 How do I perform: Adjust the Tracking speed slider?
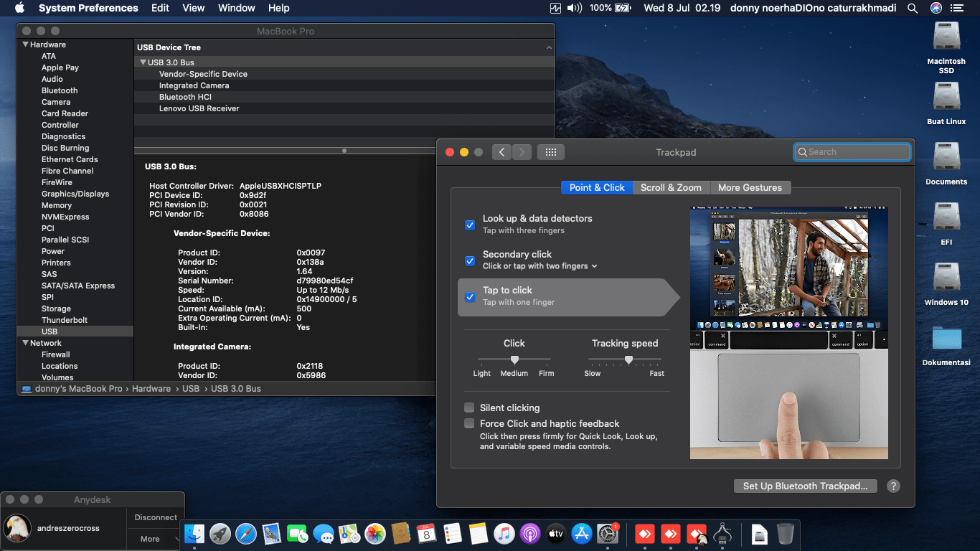[628, 359]
